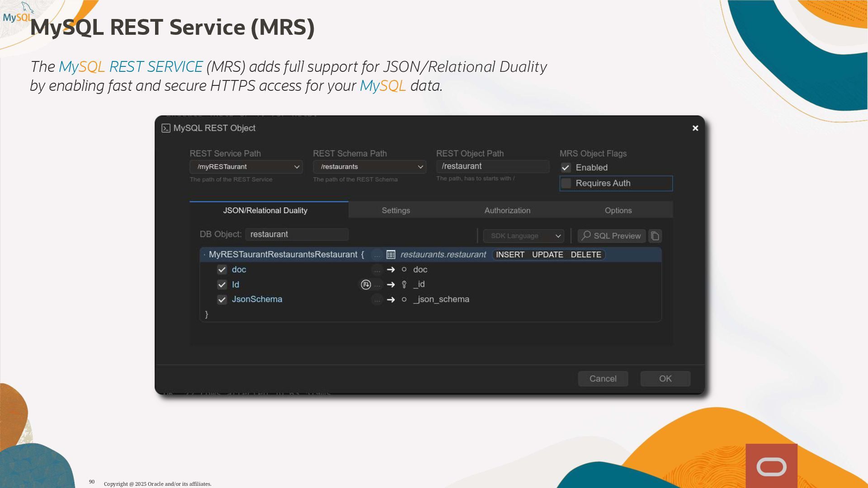Enable the Requires Auth checkbox
Screen dimensions: 868x488
pyautogui.click(x=566, y=183)
